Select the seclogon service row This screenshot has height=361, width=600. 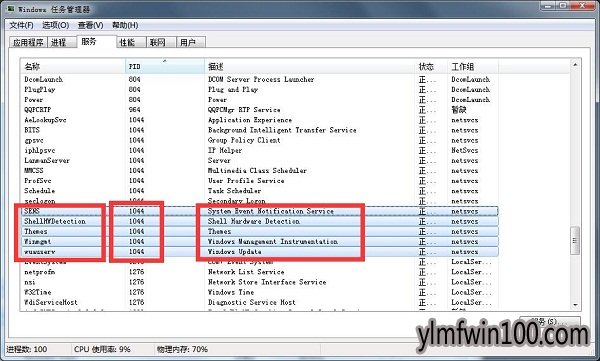point(259,201)
